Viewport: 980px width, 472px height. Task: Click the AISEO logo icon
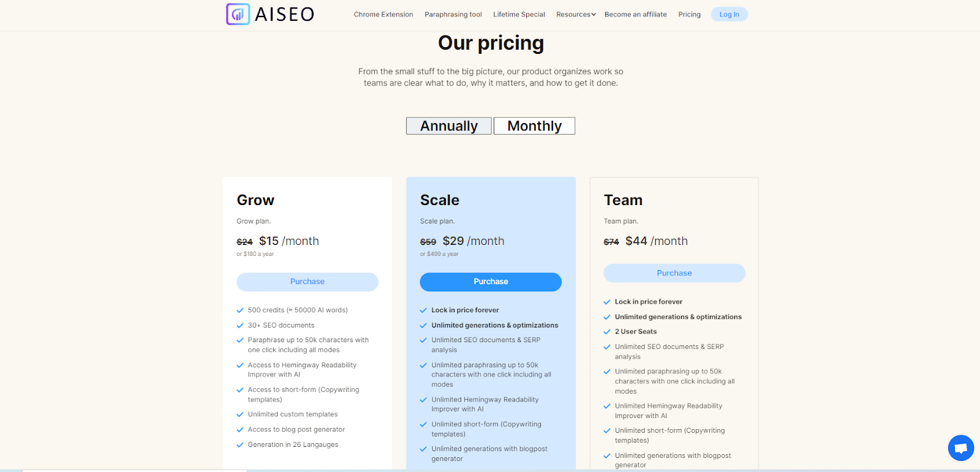238,14
